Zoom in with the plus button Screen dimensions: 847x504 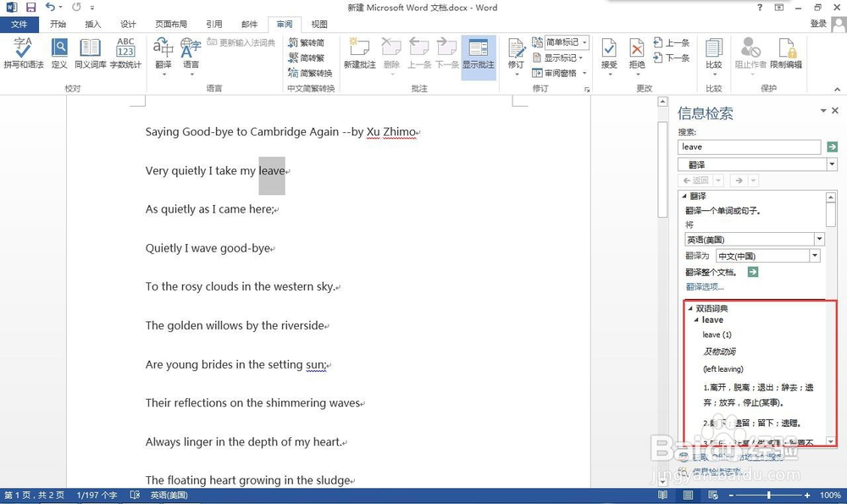coord(807,495)
